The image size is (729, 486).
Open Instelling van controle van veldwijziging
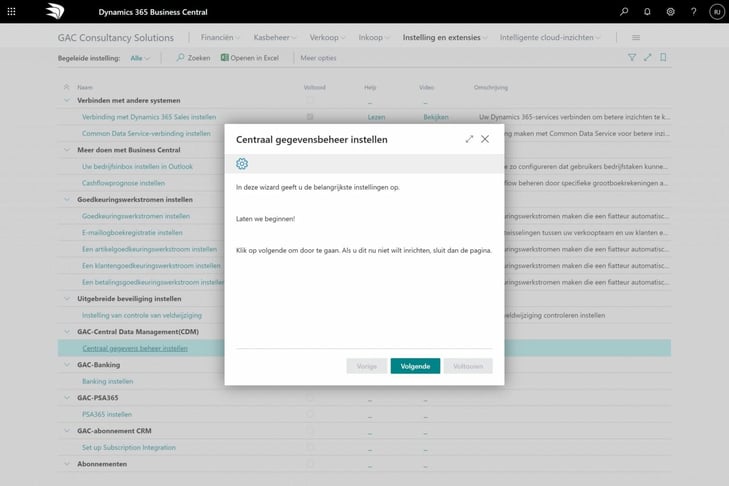click(142, 315)
